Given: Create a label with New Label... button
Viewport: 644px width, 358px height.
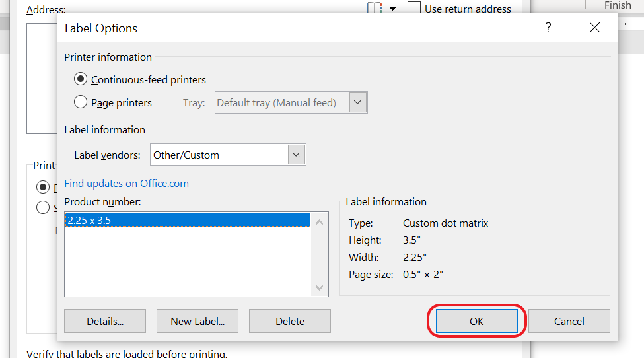Looking at the screenshot, I should pyautogui.click(x=197, y=322).
